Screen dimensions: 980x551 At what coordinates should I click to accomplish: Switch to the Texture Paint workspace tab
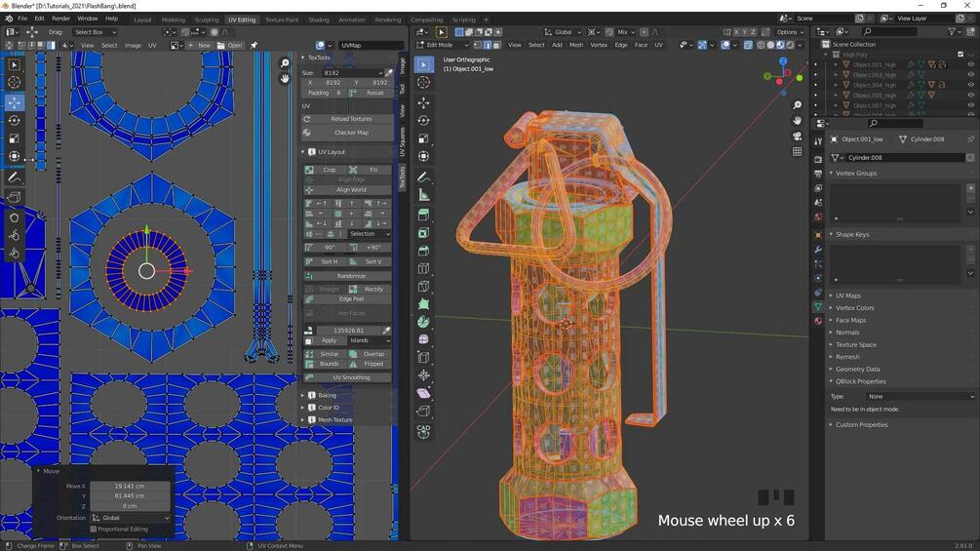point(282,20)
